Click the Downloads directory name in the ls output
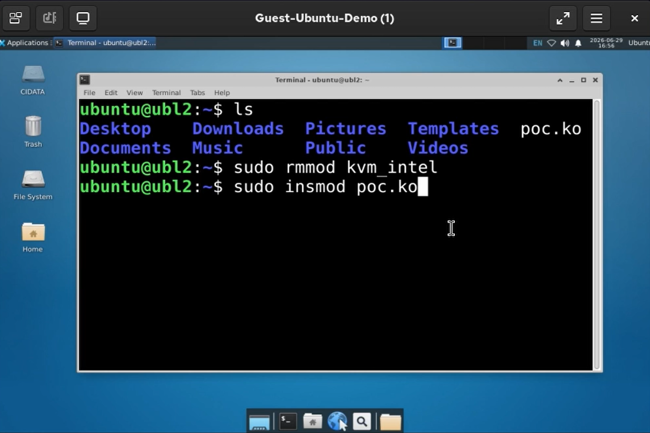This screenshot has height=433, width=650. click(238, 129)
